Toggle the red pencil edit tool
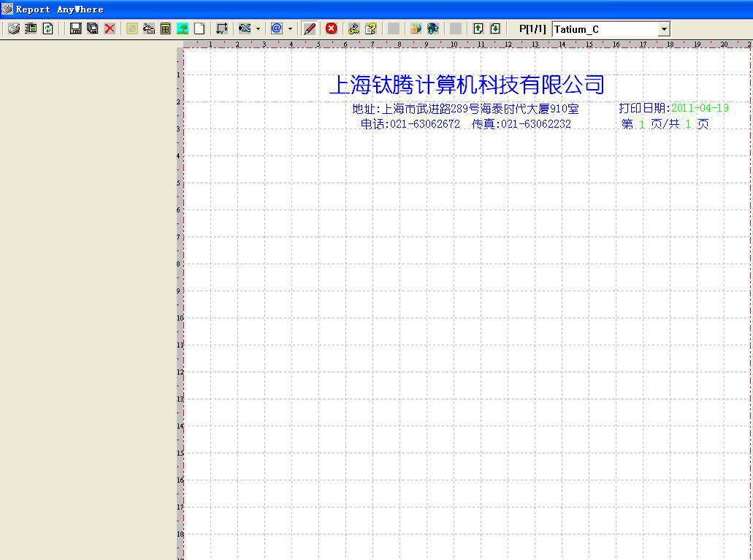 [310, 28]
